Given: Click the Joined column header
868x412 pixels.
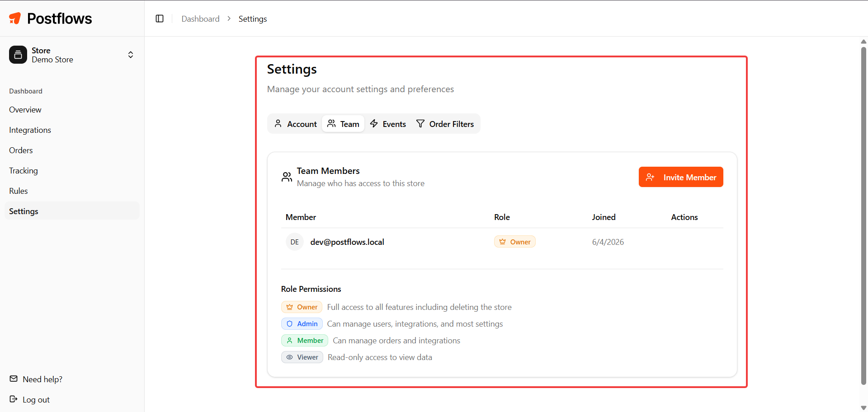Looking at the screenshot, I should (x=604, y=217).
